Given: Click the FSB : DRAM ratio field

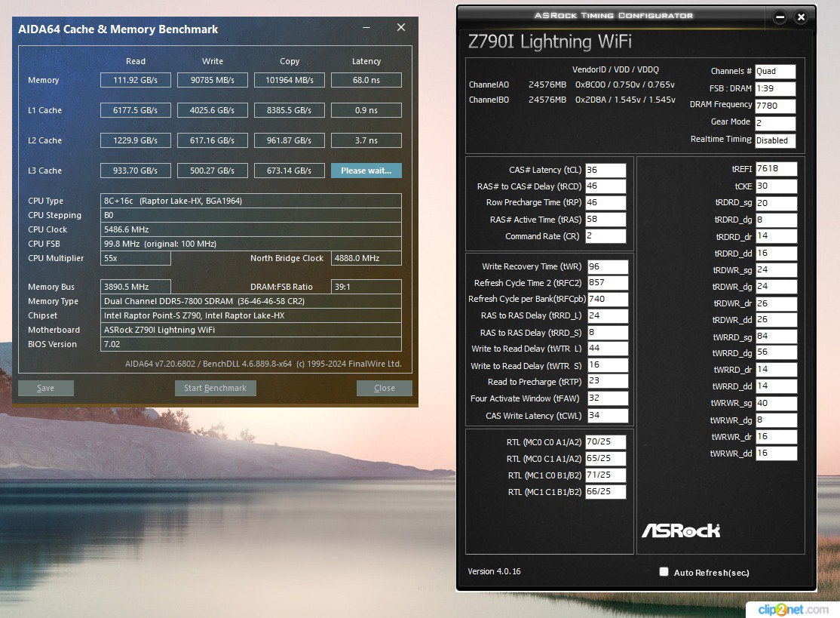Looking at the screenshot, I should (775, 88).
